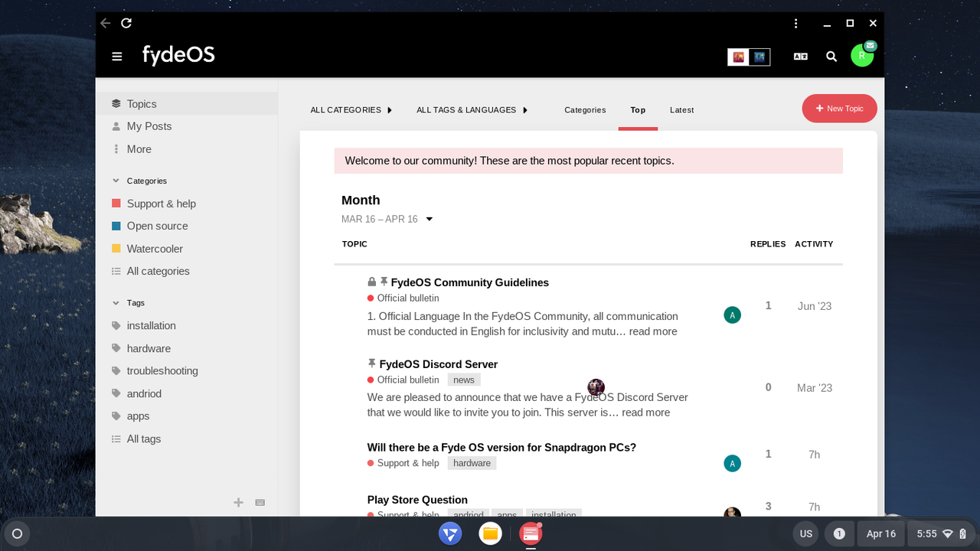Open the More sidebar item
980x551 pixels.
pyautogui.click(x=187, y=149)
